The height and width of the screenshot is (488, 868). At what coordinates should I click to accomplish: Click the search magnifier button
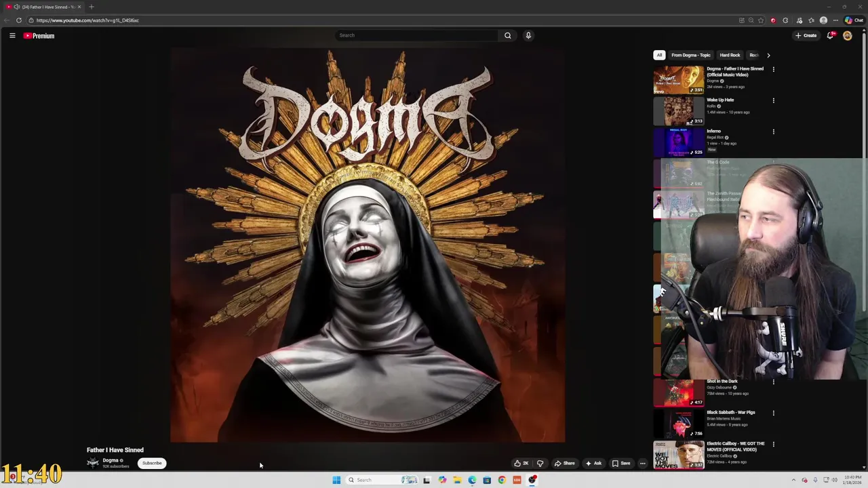tap(507, 35)
